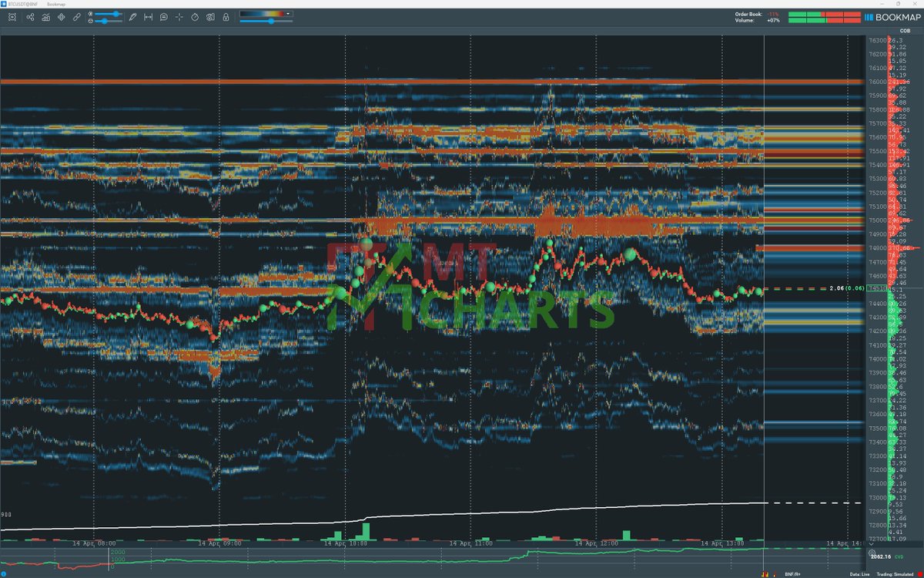
Task: Click the 76000 price level on the axis
Action: pyautogui.click(x=876, y=82)
